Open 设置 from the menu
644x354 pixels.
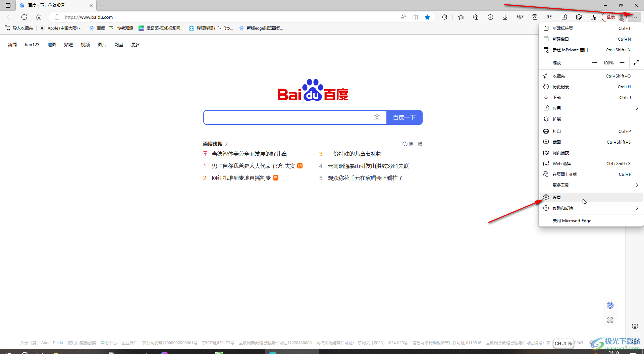(591, 197)
